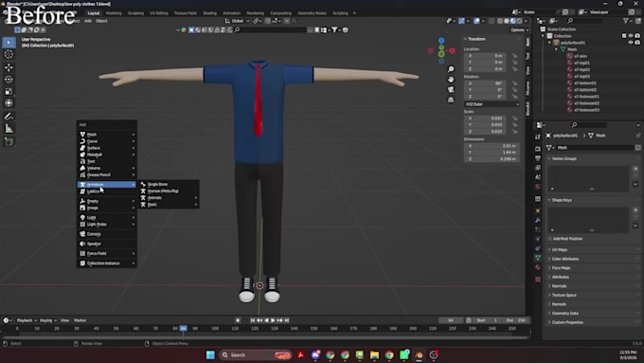The width and height of the screenshot is (644, 363).
Task: Choose Single Bone in Armature submenu
Action: [169, 184]
